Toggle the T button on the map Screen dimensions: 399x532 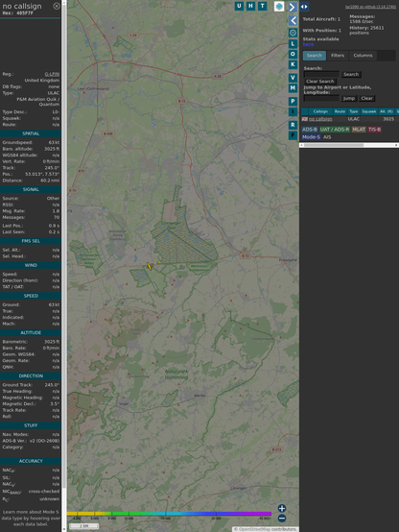point(262,6)
